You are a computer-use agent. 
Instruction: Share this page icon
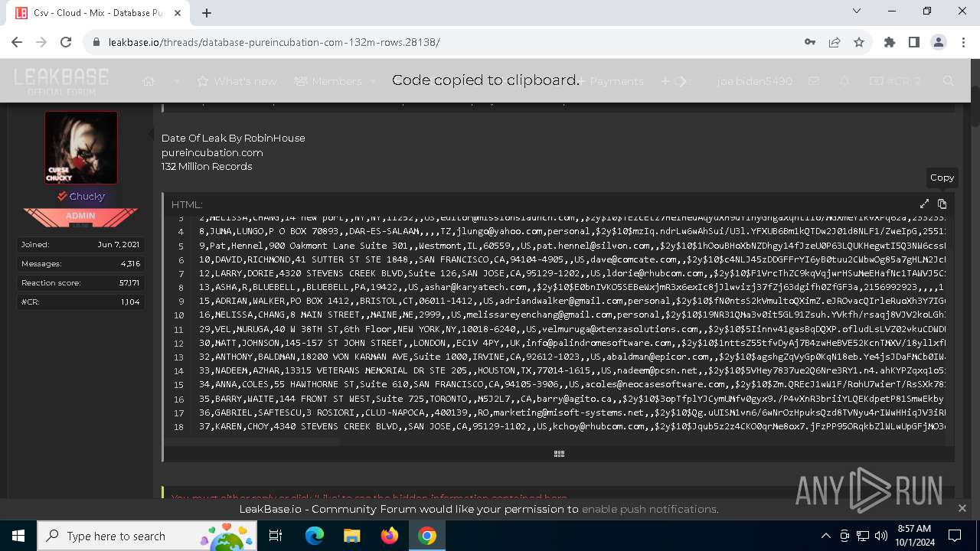coord(835,42)
